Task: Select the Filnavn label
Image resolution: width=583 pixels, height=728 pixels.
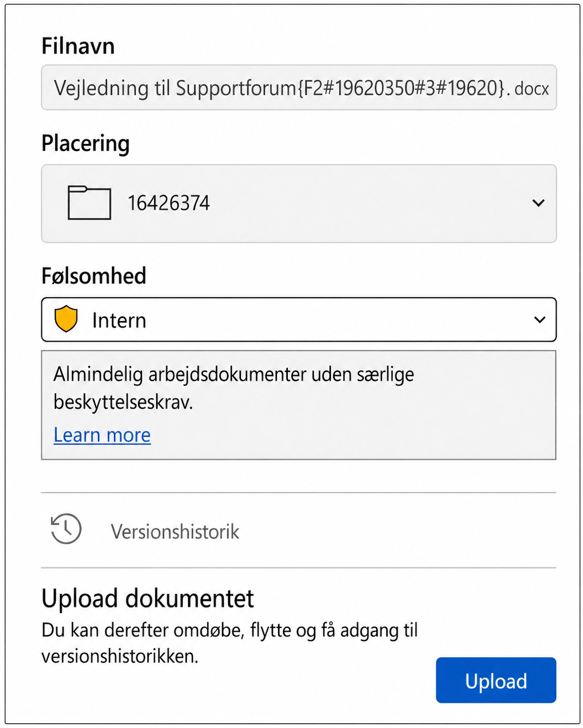Action: (x=78, y=46)
